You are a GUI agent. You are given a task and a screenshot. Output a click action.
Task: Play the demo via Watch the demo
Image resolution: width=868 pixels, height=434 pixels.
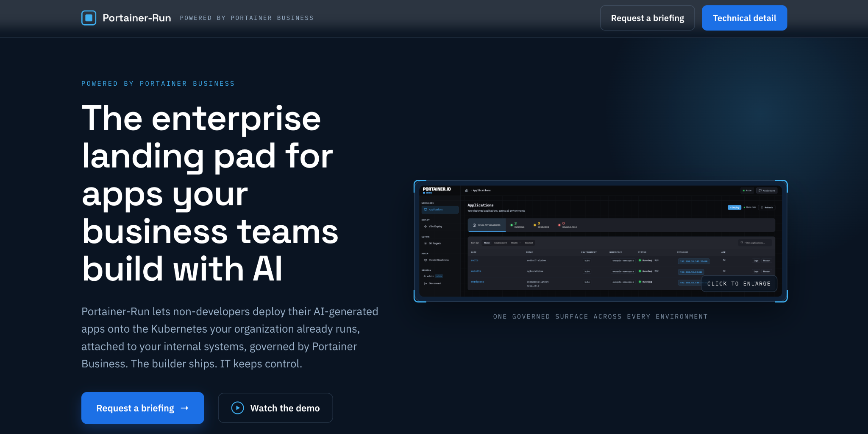275,408
